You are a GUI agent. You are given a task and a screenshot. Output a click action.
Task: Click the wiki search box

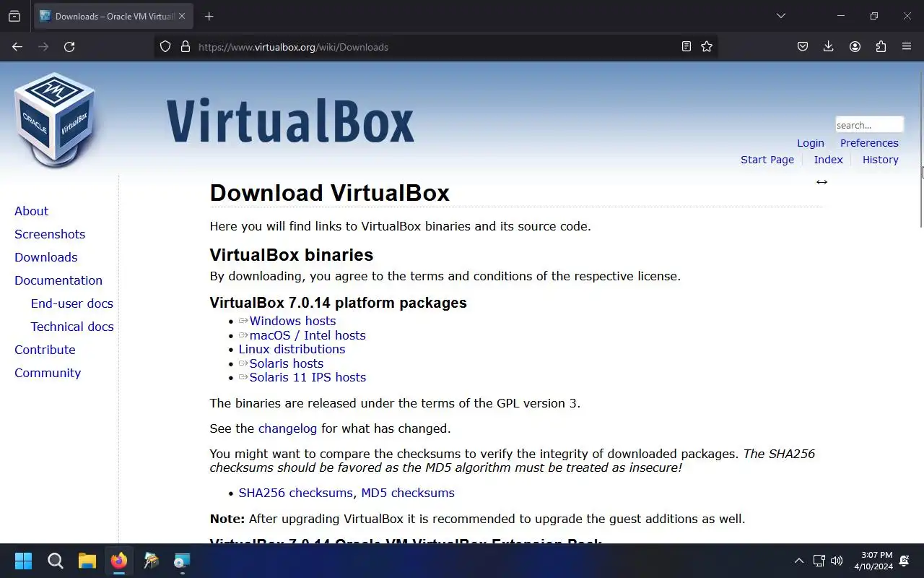coord(869,124)
